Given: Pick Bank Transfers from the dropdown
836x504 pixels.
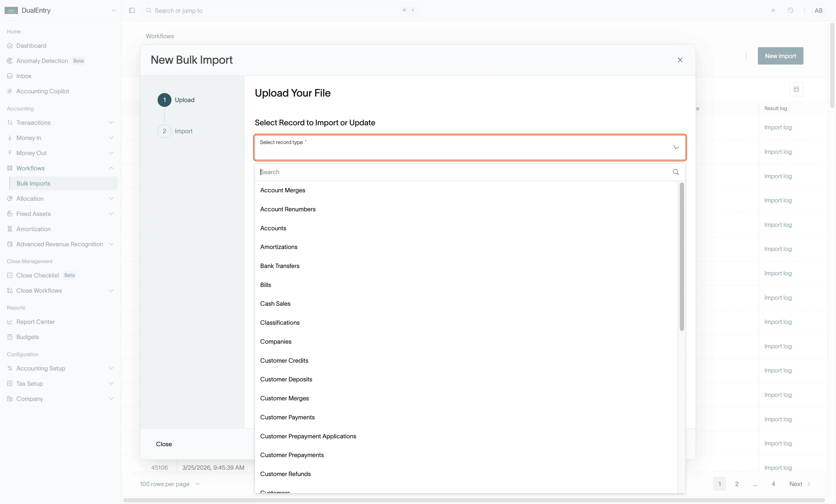Looking at the screenshot, I should tap(466, 266).
